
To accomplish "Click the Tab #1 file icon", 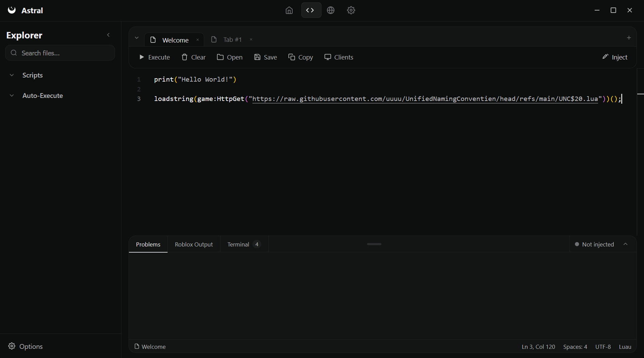I will tap(214, 39).
